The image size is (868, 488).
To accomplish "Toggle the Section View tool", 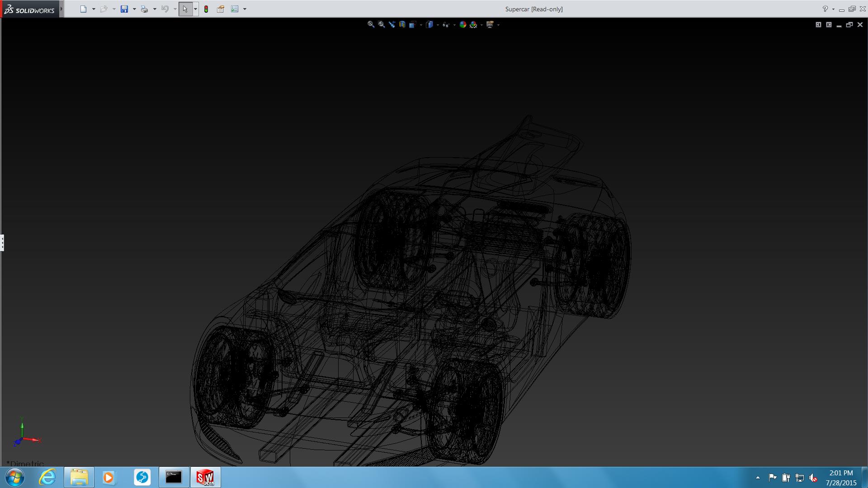I will tap(402, 24).
